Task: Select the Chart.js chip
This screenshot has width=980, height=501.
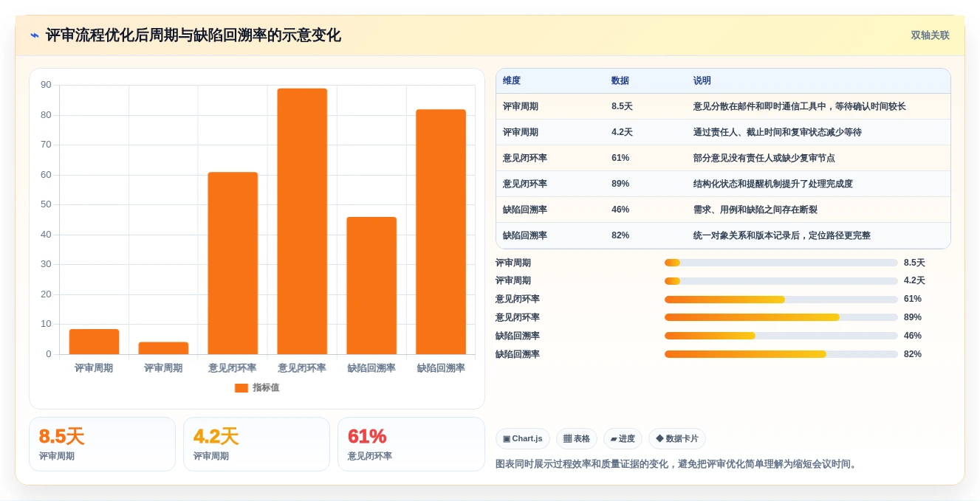Action: 523,439
